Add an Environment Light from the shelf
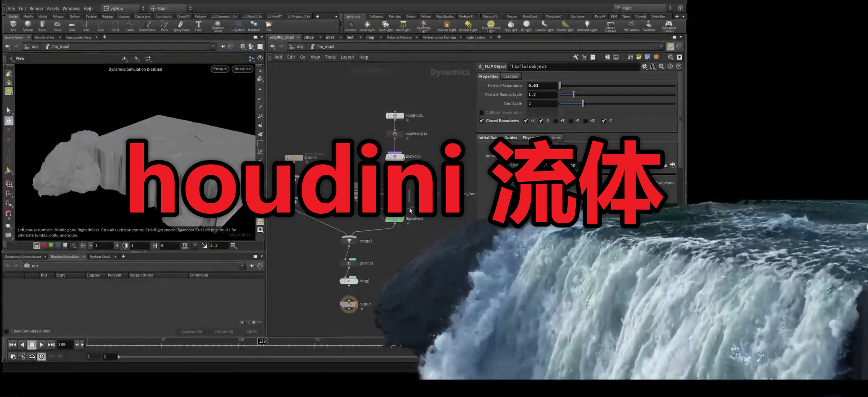Viewport: 868px width, 397px height. [x=491, y=27]
